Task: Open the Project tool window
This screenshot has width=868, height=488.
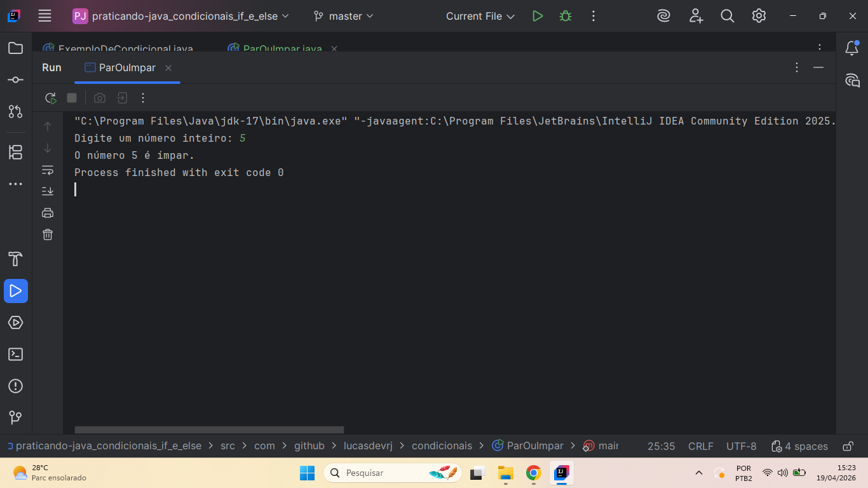Action: 16,48
